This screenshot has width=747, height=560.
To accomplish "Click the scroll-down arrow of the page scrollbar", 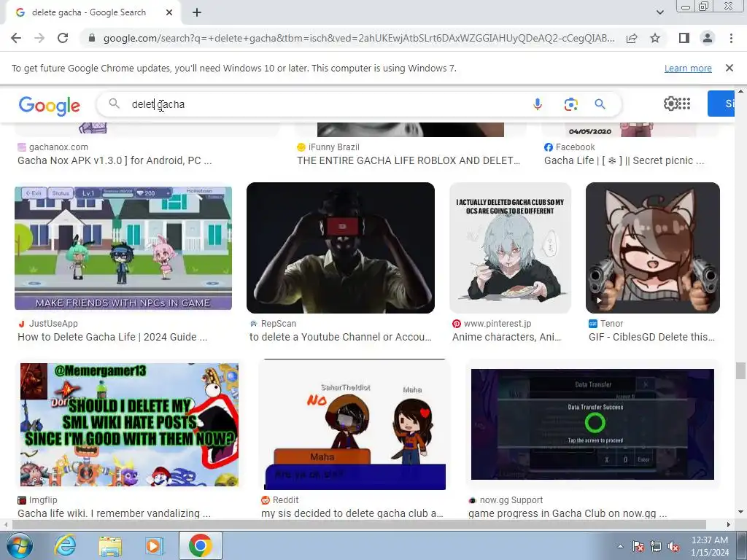I will tap(740, 512).
